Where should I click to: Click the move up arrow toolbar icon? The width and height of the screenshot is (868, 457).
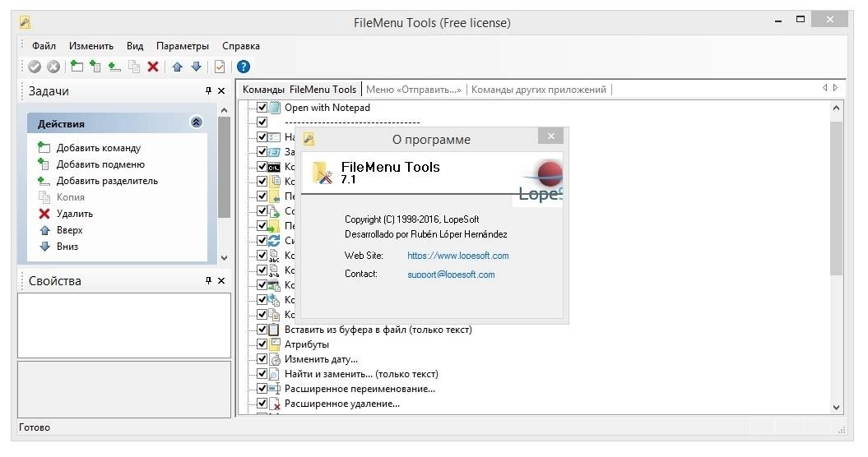(x=177, y=67)
